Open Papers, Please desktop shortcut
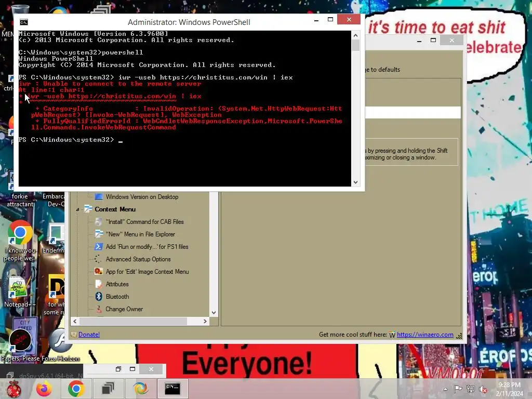The height and width of the screenshot is (399, 532). point(20,344)
